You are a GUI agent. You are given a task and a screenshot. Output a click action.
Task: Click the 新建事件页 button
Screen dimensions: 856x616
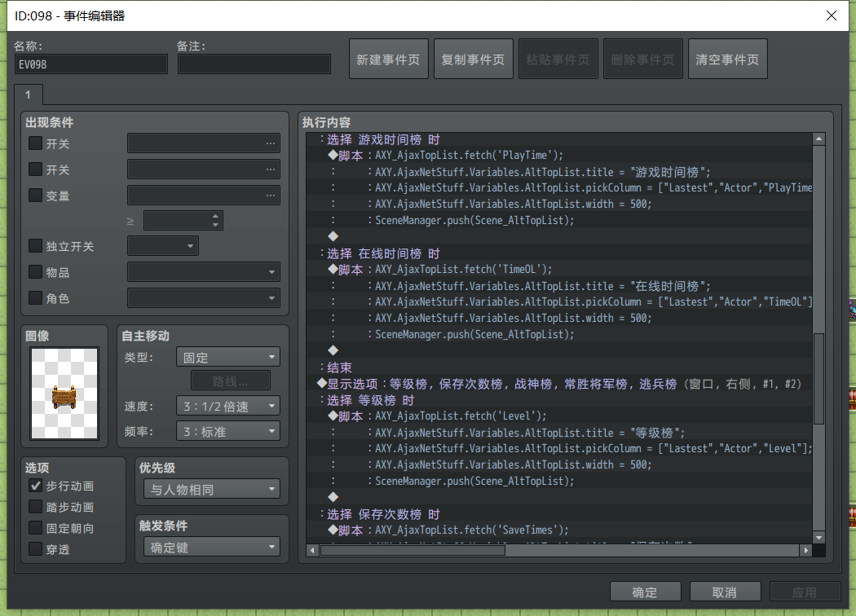(x=388, y=59)
